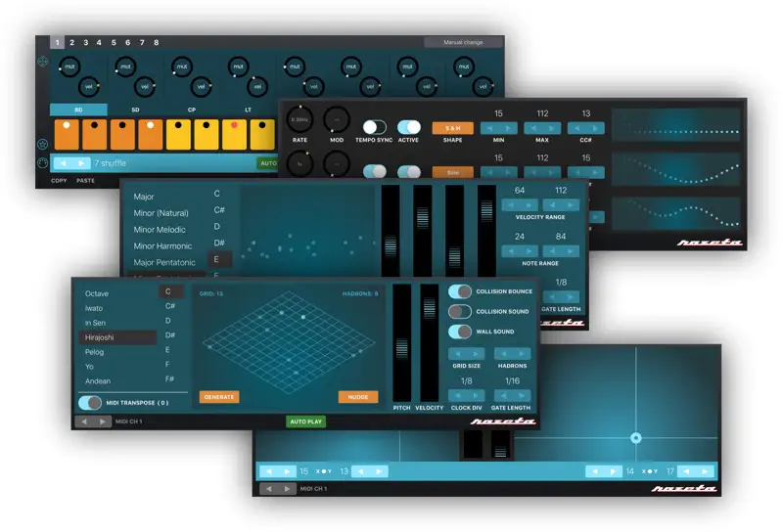Screen dimensions: 783x532
Task: Increase the LFO MAX value of the S&H row
Action: (x=551, y=128)
